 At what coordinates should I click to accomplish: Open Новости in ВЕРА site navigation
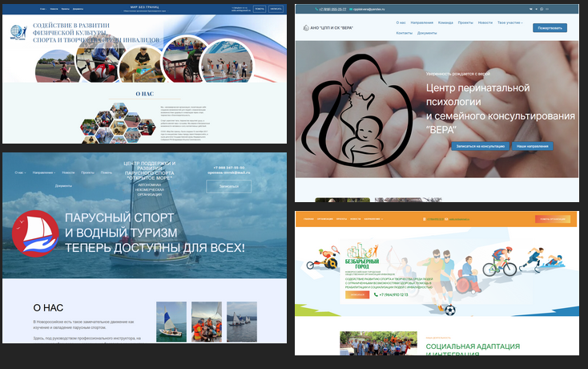pyautogui.click(x=485, y=23)
